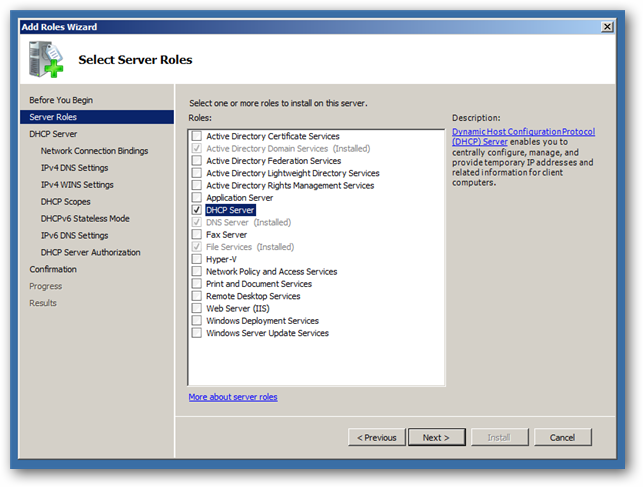Open DHCP Server Authorization step

tap(90, 252)
